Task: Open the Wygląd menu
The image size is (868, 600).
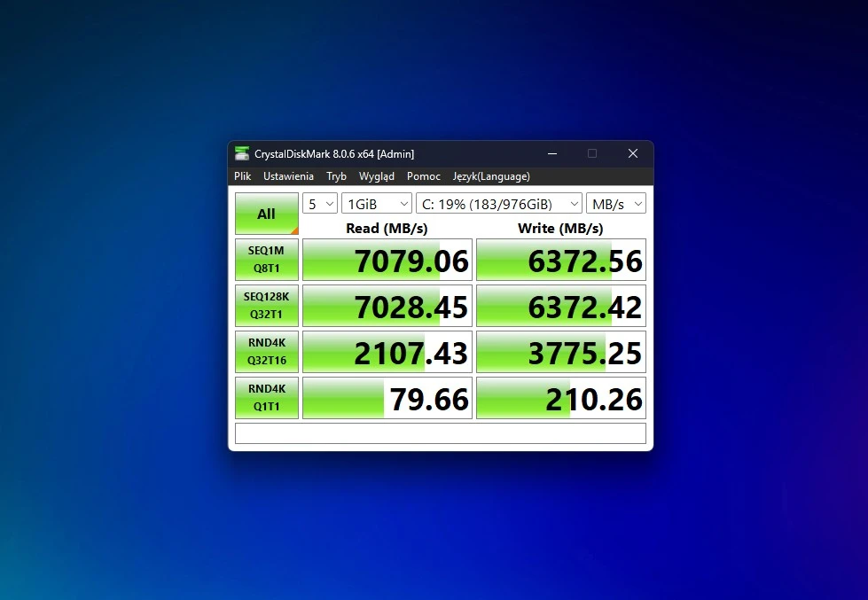Action: point(377,176)
